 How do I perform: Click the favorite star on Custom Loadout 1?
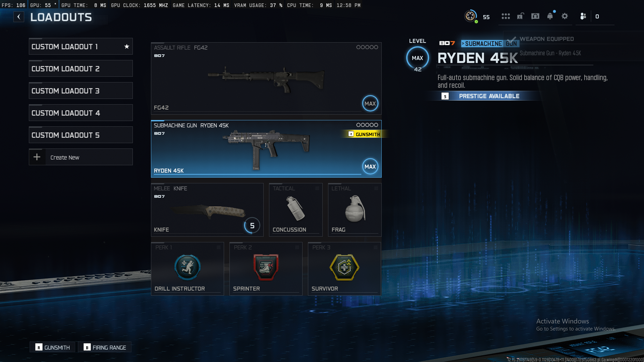(127, 47)
